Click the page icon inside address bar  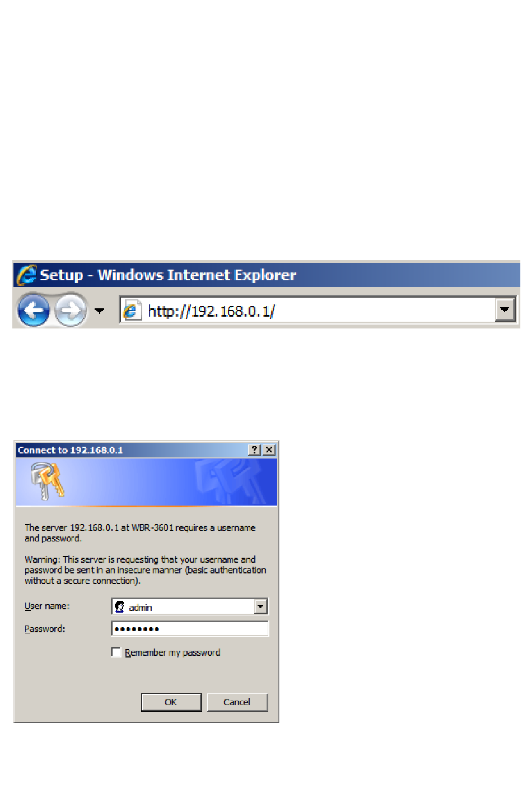pos(132,311)
